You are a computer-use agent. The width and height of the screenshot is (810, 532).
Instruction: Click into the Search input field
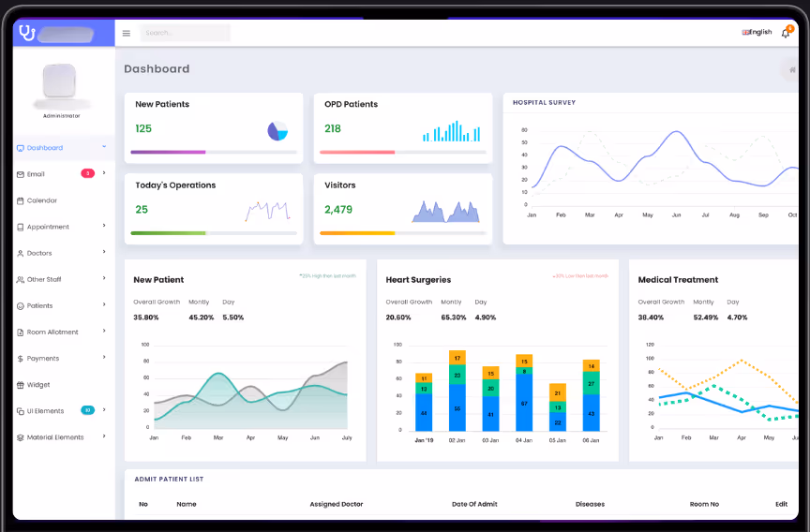click(185, 33)
